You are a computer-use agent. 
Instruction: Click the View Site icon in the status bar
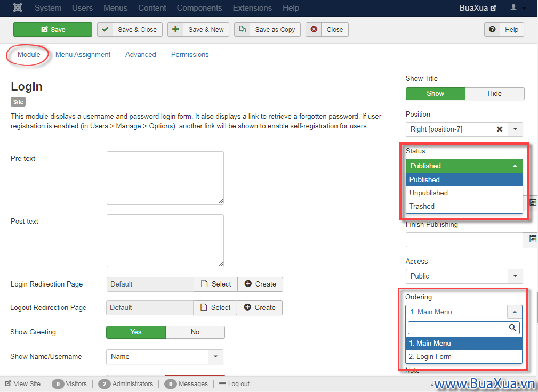coord(8,384)
